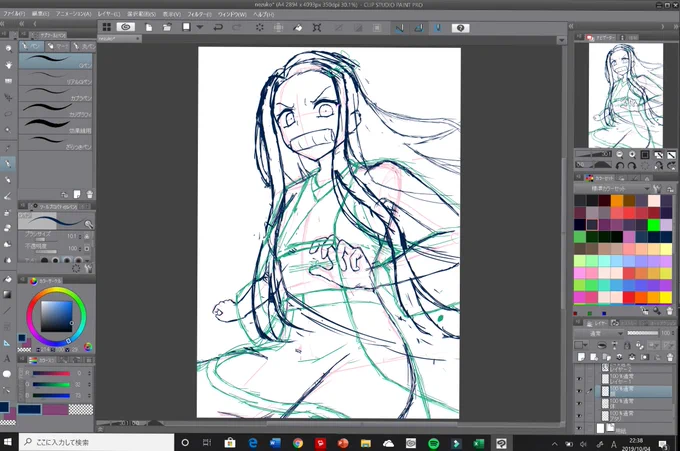Image resolution: width=680 pixels, height=451 pixels.
Task: Open file with folder icon
Action: pos(167,27)
